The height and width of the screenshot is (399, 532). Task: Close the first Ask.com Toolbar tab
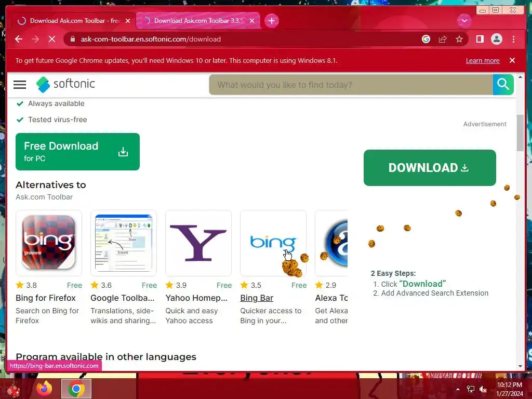[128, 21]
